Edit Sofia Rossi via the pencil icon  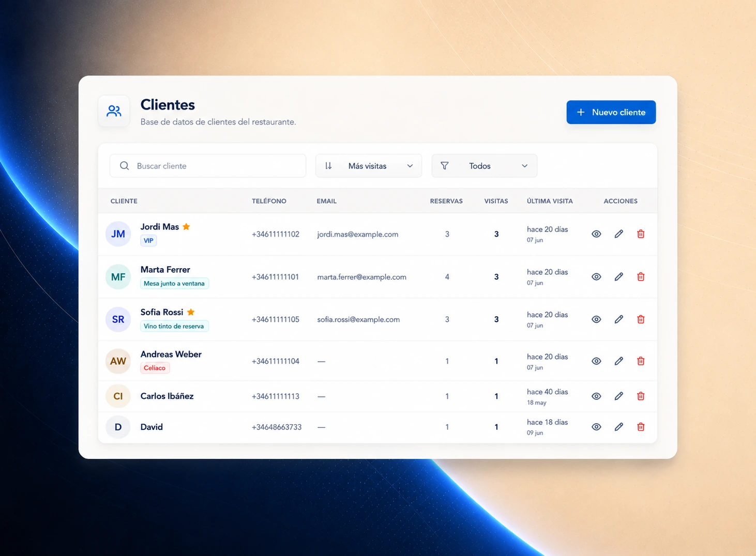618,319
